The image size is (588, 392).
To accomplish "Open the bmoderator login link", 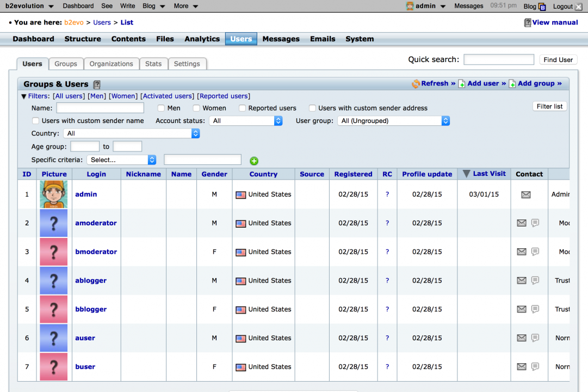I will click(96, 252).
